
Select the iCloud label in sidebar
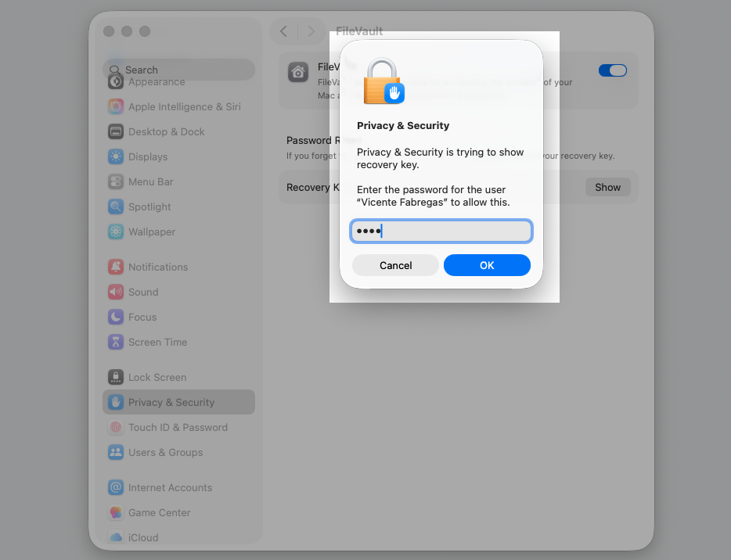tap(143, 537)
